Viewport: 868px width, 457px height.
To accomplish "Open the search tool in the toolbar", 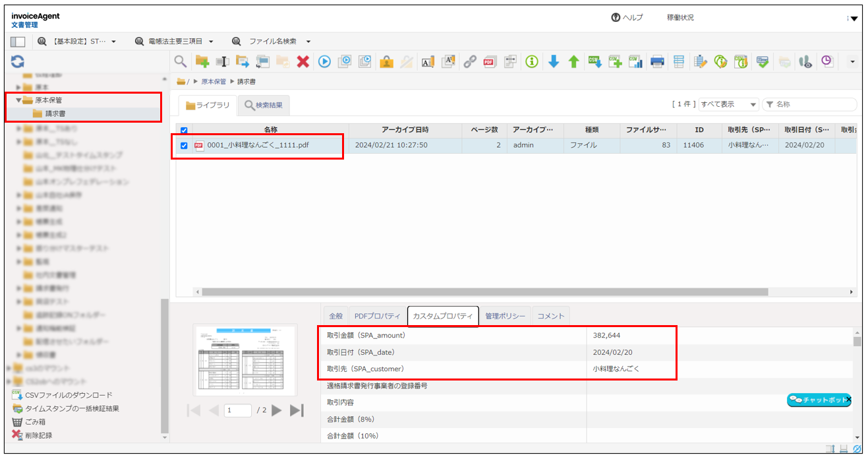I will click(179, 61).
